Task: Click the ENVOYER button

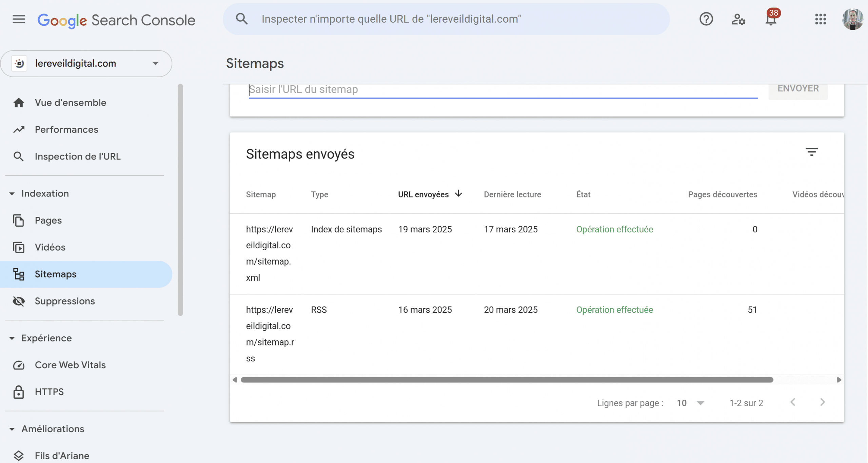Action: (798, 88)
